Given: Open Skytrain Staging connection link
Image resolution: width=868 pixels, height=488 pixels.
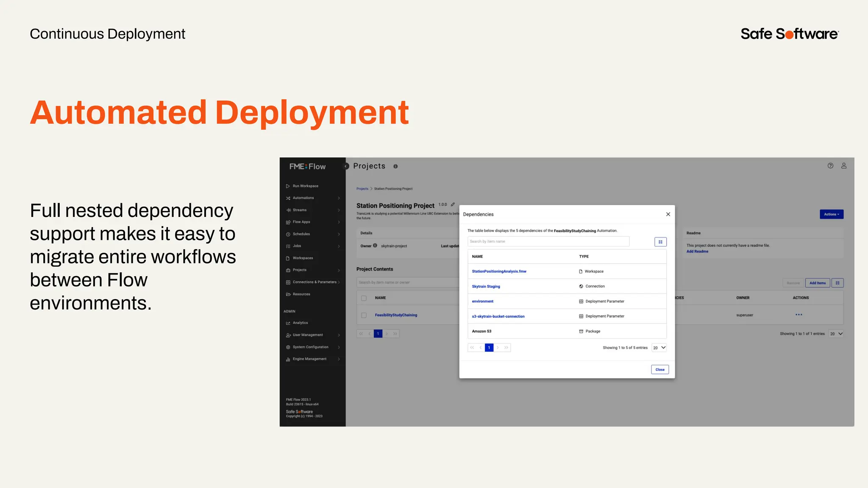Looking at the screenshot, I should (486, 286).
